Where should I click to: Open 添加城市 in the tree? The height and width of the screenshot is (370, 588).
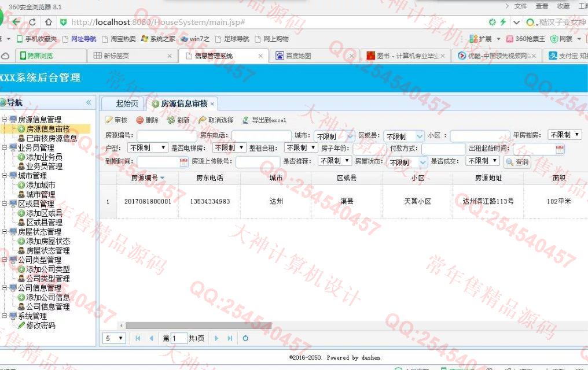(41, 185)
